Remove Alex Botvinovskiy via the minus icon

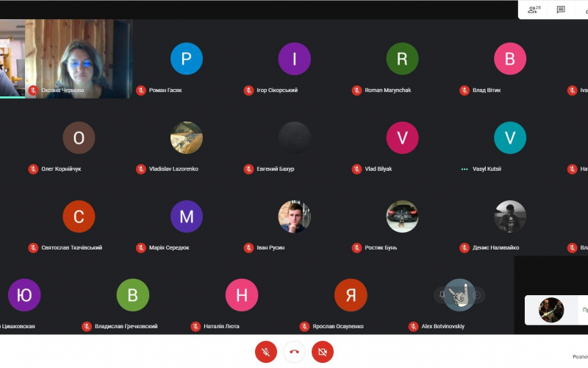coord(477,295)
